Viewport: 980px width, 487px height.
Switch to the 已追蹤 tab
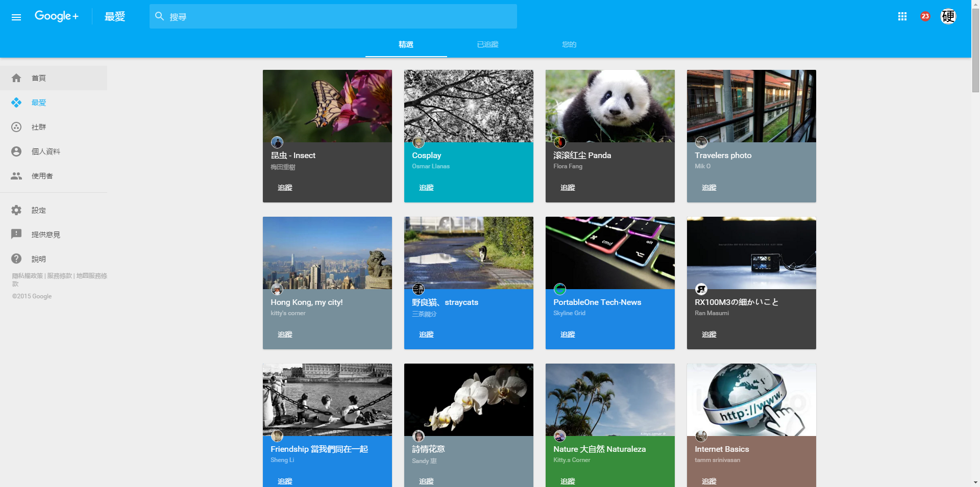click(x=487, y=44)
